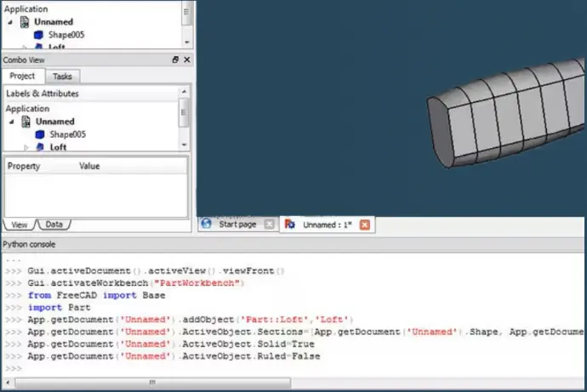Close the Start page tab

[x=269, y=224]
